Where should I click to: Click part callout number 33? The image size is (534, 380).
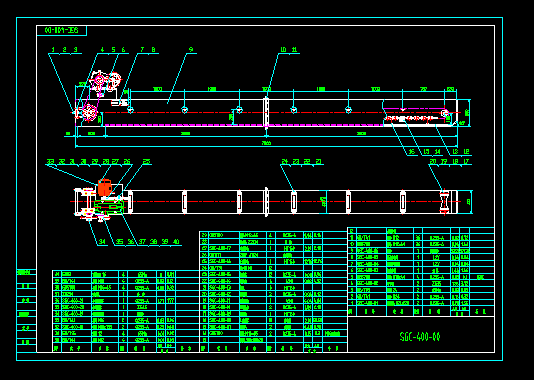pyautogui.click(x=50, y=161)
